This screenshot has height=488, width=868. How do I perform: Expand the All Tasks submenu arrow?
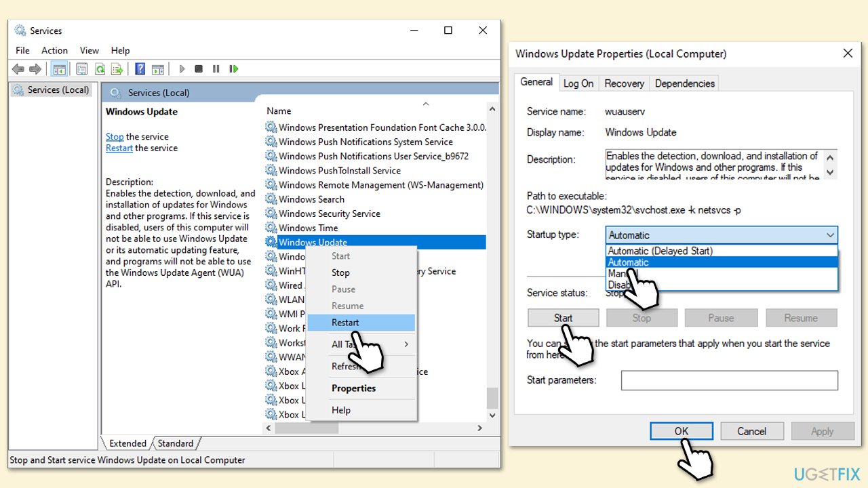click(x=406, y=344)
